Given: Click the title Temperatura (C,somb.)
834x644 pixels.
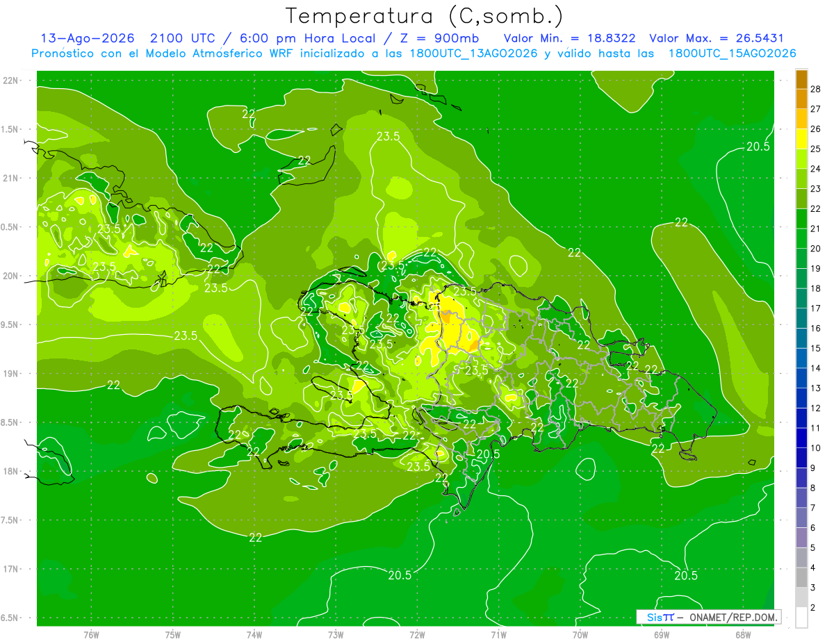Looking at the screenshot, I should click(425, 16).
